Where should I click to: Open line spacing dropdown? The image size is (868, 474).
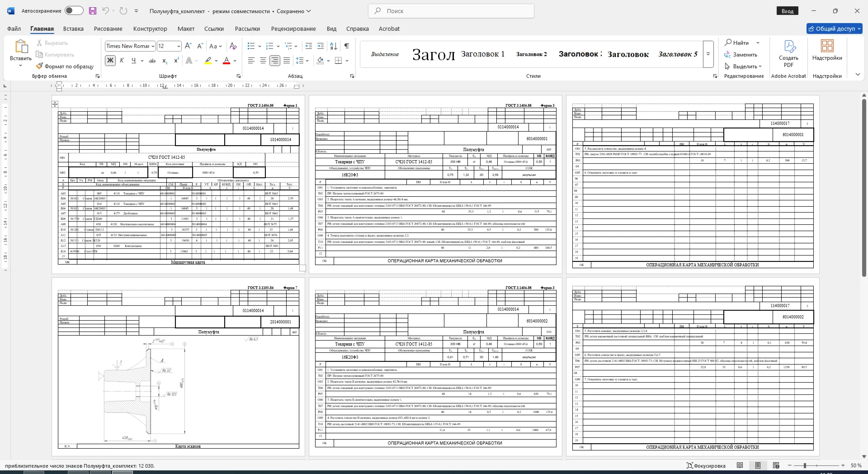click(302, 61)
